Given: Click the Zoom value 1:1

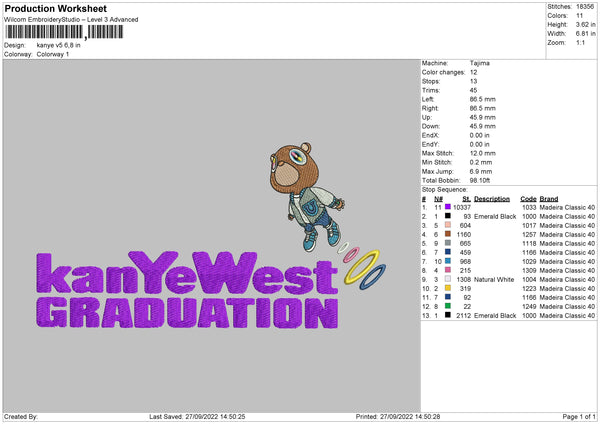Looking at the screenshot, I should 580,42.
